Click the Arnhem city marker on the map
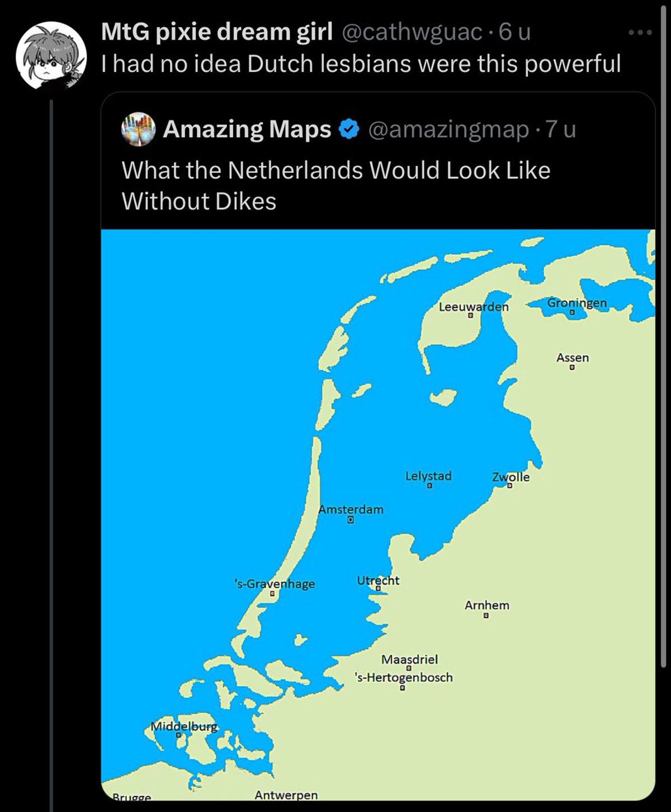Viewport: 671px width, 812px height. click(x=486, y=616)
